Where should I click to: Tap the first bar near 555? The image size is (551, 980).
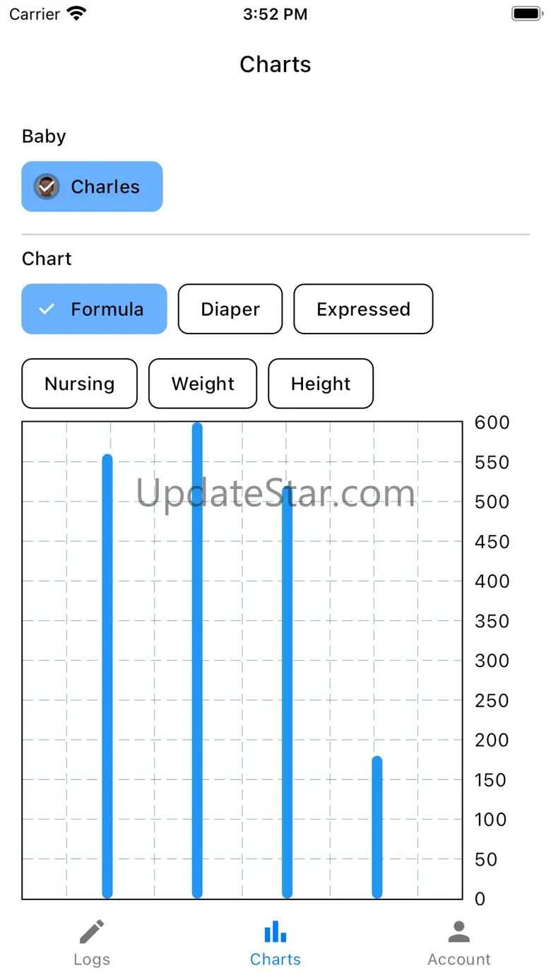(107, 675)
